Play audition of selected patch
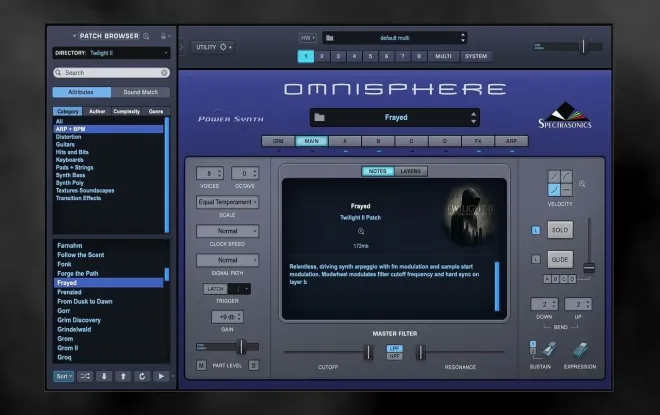Screen dimensions: 660x415 click(x=161, y=376)
